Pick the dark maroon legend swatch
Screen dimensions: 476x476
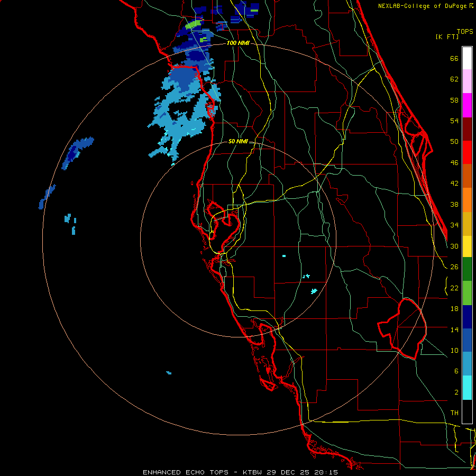tap(467, 129)
